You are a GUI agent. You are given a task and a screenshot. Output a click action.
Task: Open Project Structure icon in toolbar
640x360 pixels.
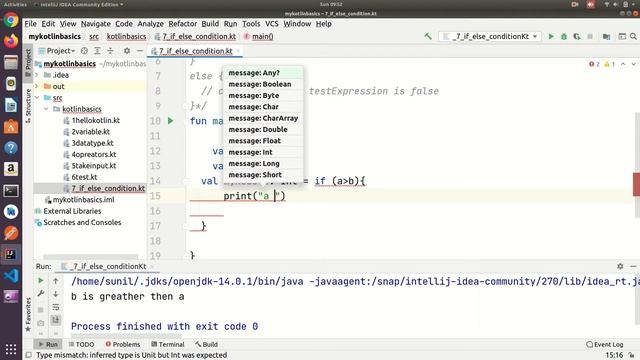607,36
